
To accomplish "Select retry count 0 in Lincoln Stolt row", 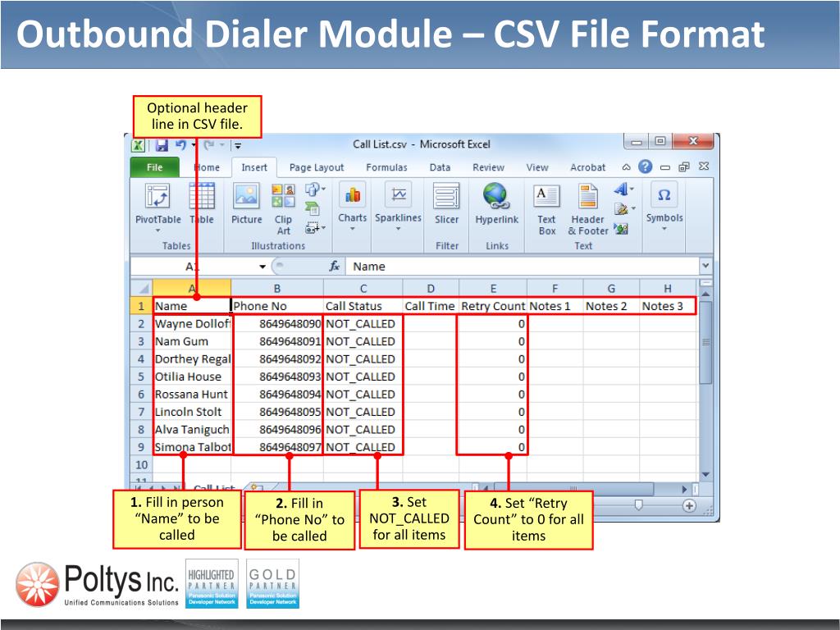I will [x=493, y=412].
